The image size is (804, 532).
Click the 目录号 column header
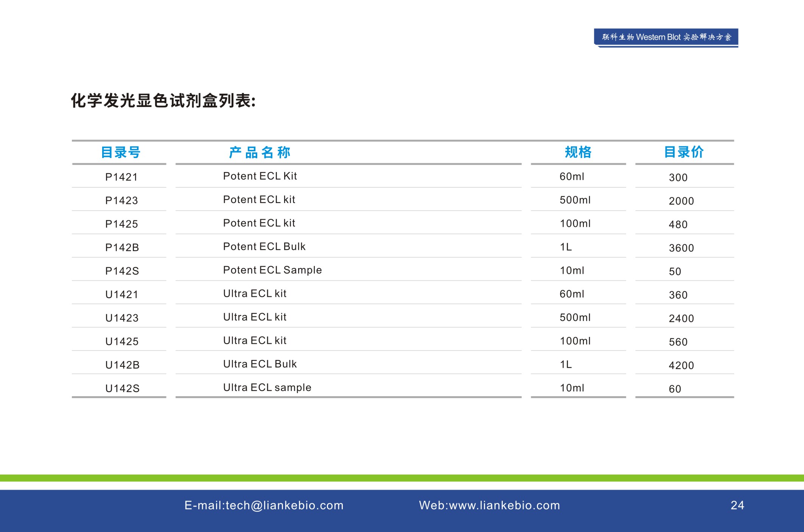coord(121,152)
